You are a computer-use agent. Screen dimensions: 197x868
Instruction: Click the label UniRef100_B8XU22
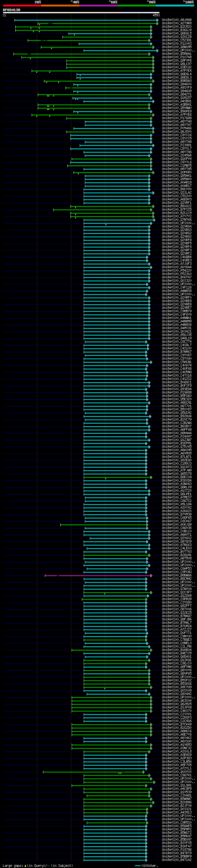coord(177,206)
